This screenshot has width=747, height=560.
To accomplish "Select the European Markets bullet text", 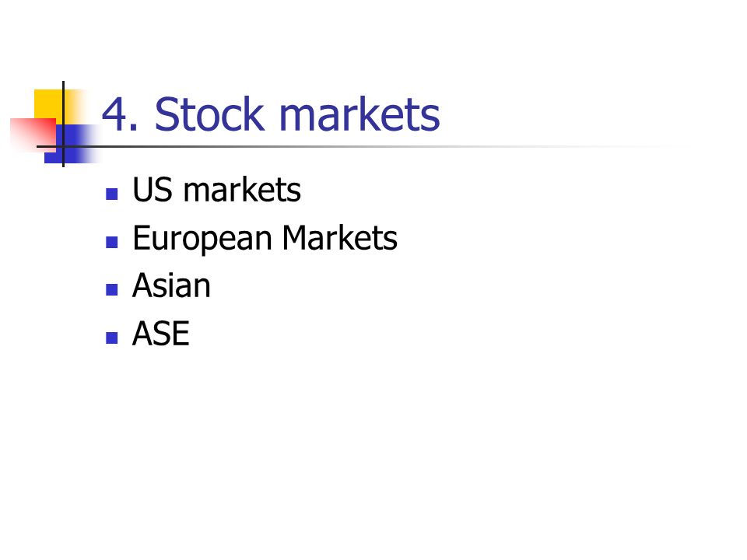I will [265, 238].
